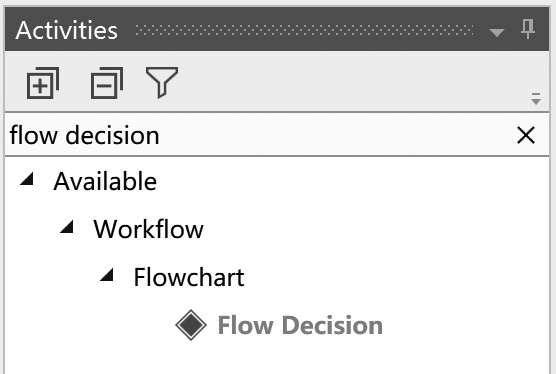Viewport: 556px width, 374px height.
Task: Click the Flow Decision diamond icon
Action: (191, 325)
